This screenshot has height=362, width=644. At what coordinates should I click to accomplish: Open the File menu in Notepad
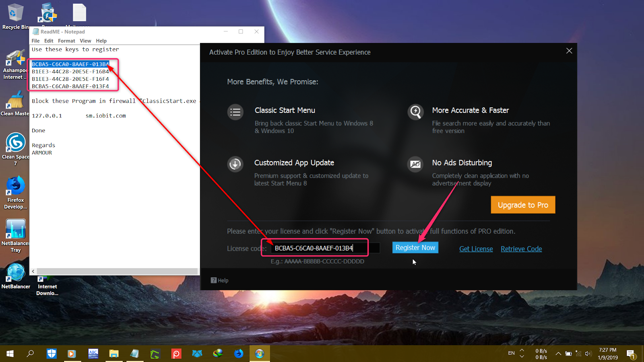pyautogui.click(x=35, y=41)
